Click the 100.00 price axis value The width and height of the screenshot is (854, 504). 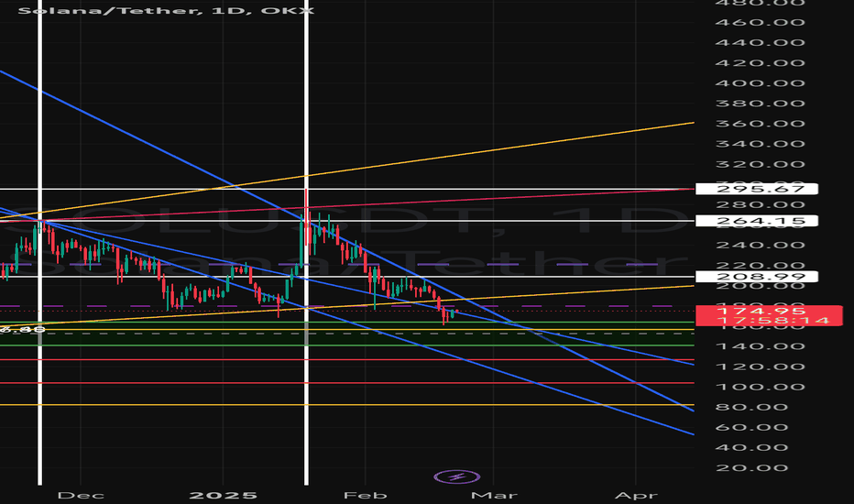[x=760, y=387]
